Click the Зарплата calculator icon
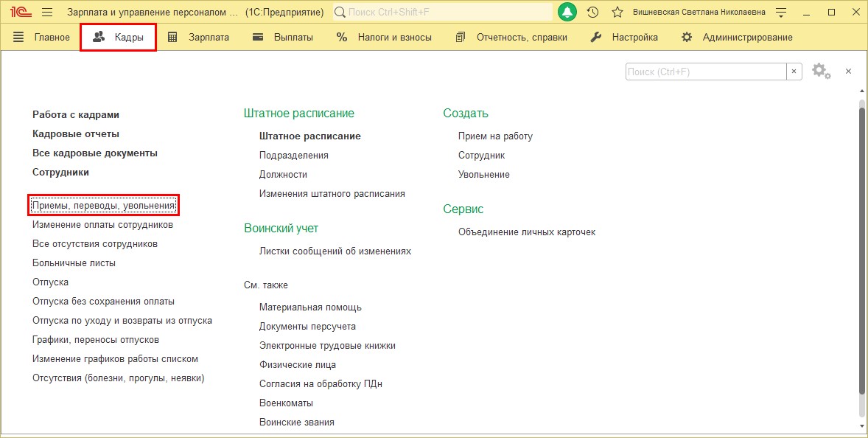The height and width of the screenshot is (438, 868). point(172,37)
